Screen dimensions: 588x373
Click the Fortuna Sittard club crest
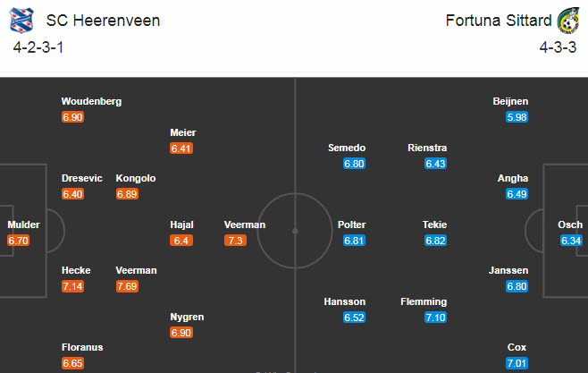566,21
